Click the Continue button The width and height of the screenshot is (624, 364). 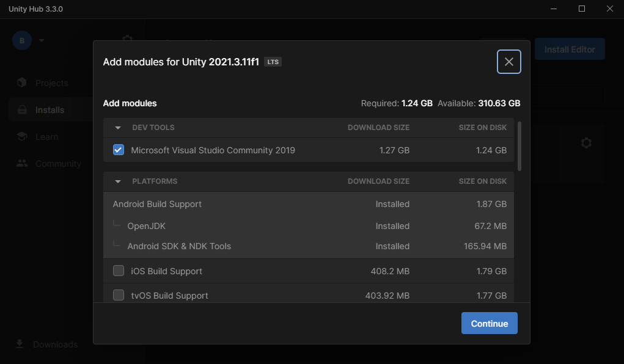(x=489, y=323)
